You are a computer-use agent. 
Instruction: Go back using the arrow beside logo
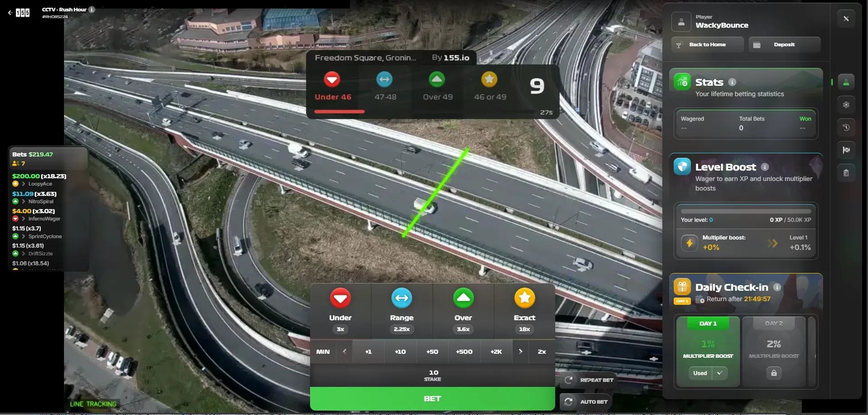[10, 13]
